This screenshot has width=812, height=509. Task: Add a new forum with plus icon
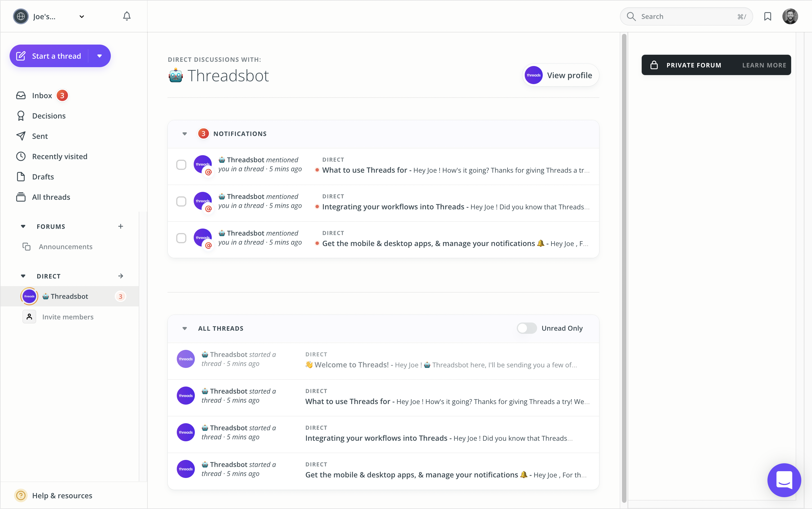click(x=120, y=227)
